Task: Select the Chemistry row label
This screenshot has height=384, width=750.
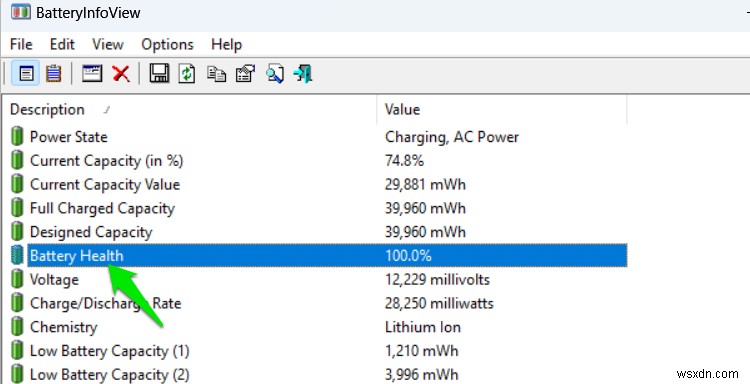Action: click(64, 328)
